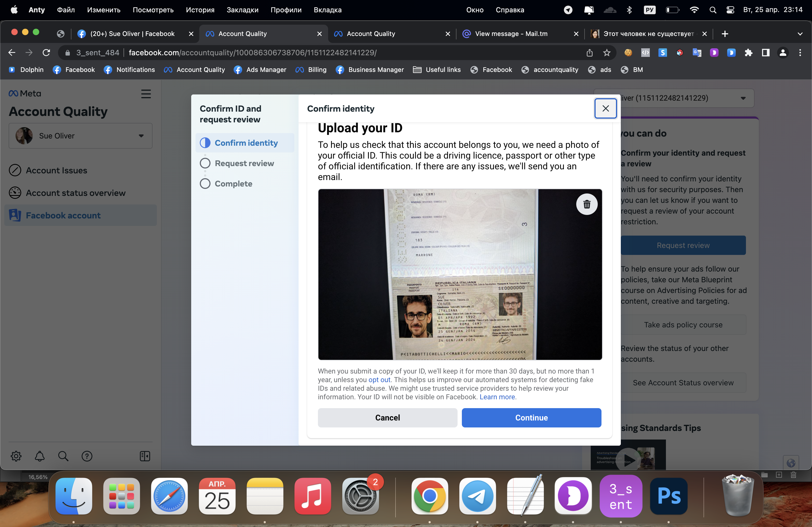The height and width of the screenshot is (527, 812).
Task: Expand the tab search chevron
Action: [800, 34]
